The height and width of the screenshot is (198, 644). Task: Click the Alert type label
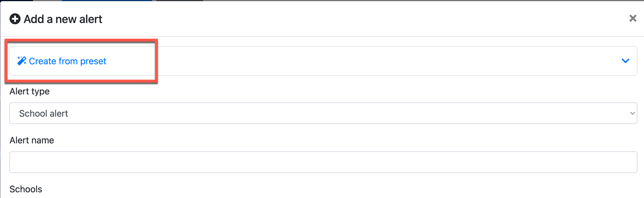coord(30,91)
